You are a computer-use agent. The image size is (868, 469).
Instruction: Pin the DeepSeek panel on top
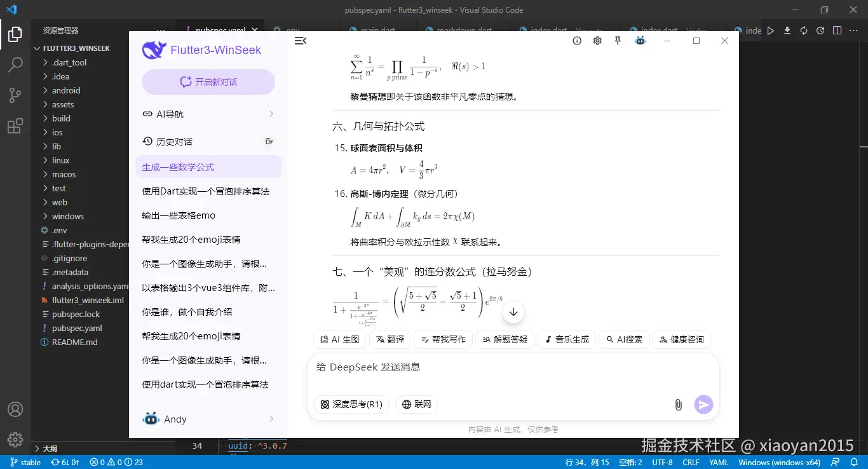pos(617,40)
